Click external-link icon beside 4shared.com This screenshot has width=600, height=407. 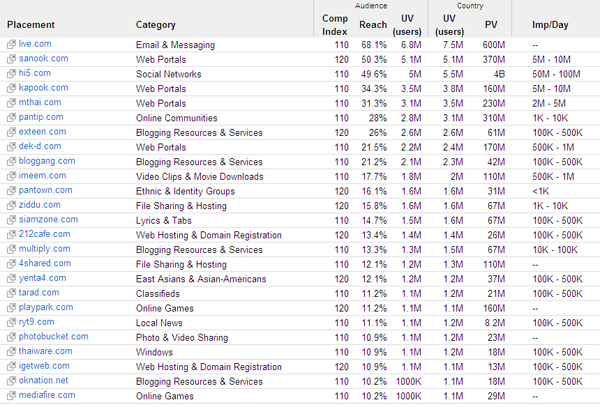pyautogui.click(x=11, y=264)
